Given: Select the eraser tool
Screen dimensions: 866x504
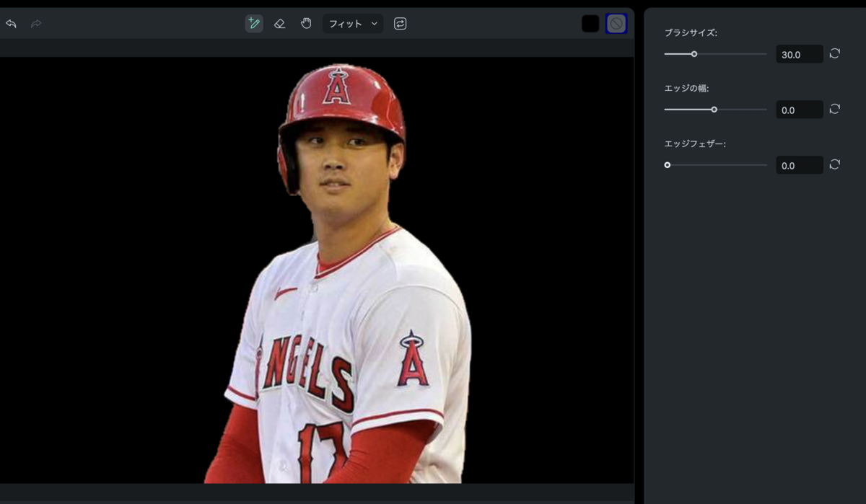Looking at the screenshot, I should click(x=280, y=24).
